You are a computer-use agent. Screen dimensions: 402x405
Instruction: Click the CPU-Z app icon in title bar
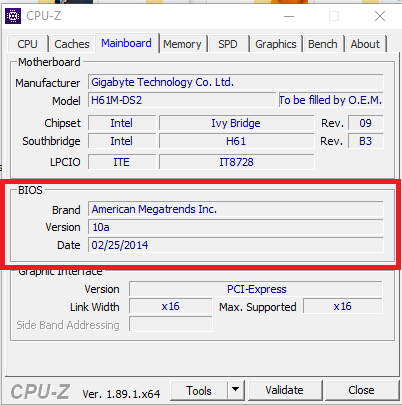point(13,16)
